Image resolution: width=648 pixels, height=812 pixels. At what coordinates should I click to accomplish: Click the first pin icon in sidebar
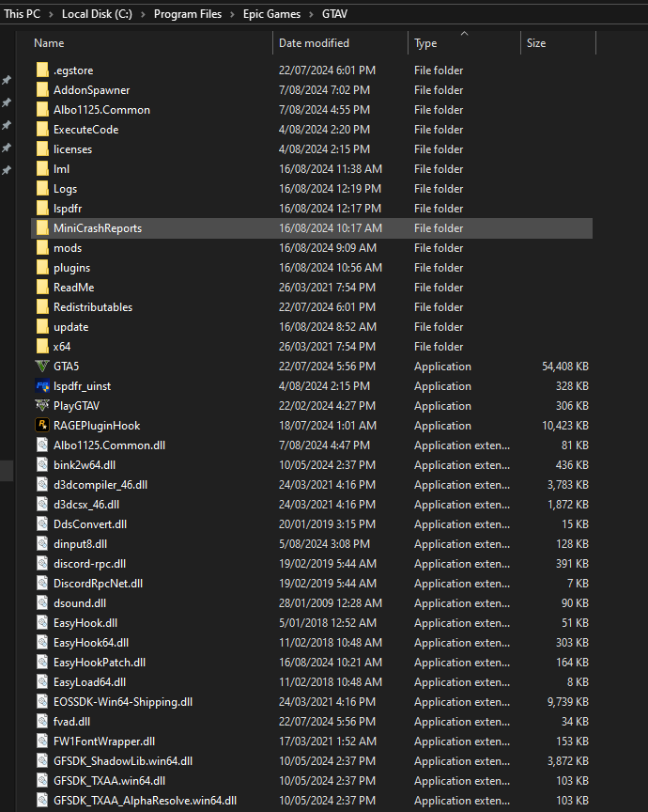click(7, 80)
